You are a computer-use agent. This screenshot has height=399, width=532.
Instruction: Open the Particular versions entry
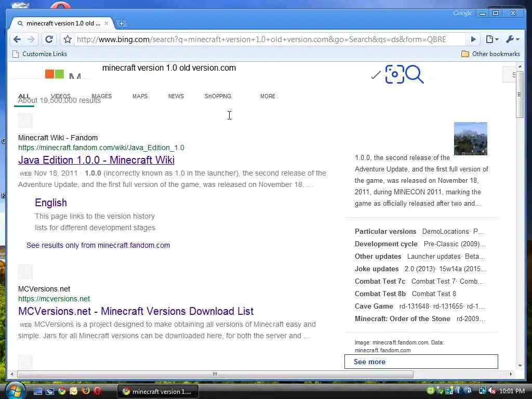click(x=385, y=231)
